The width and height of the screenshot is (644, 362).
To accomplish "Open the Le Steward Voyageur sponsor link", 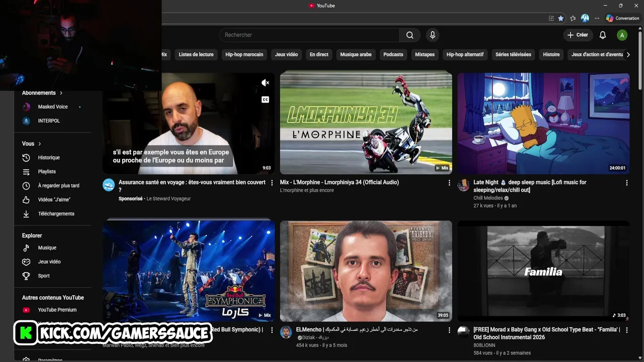I will tap(169, 199).
